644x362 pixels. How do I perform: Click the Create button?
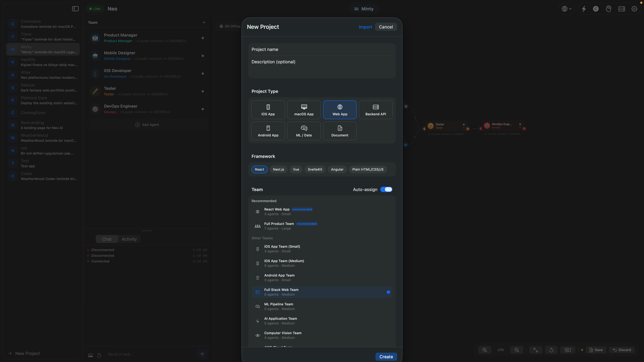click(x=386, y=357)
